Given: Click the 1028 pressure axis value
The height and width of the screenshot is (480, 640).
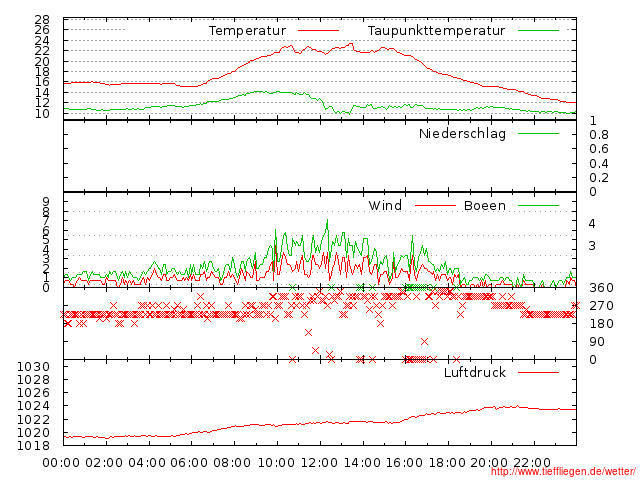Looking at the screenshot, I should (33, 380).
